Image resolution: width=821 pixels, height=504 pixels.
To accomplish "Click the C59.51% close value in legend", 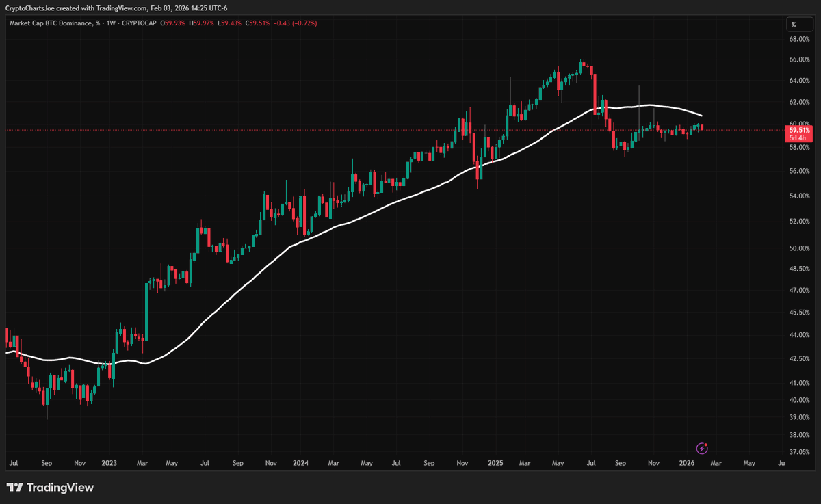I will [x=257, y=23].
